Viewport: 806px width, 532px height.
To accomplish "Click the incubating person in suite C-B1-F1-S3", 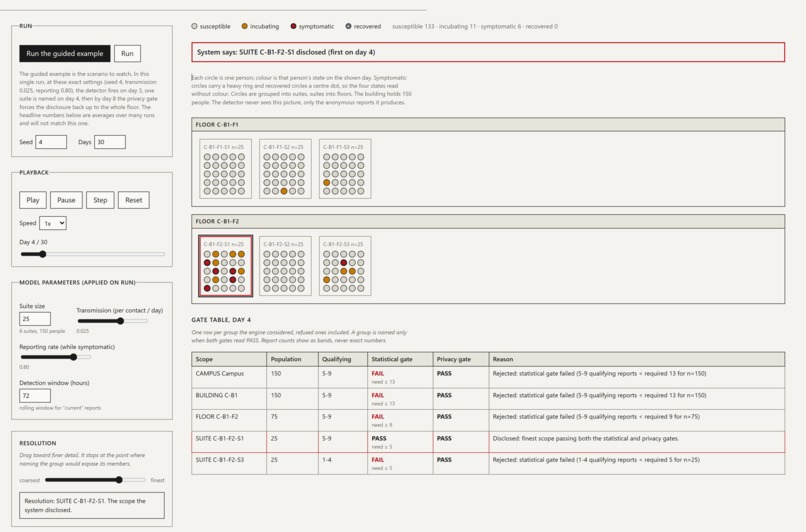I will pos(326,182).
